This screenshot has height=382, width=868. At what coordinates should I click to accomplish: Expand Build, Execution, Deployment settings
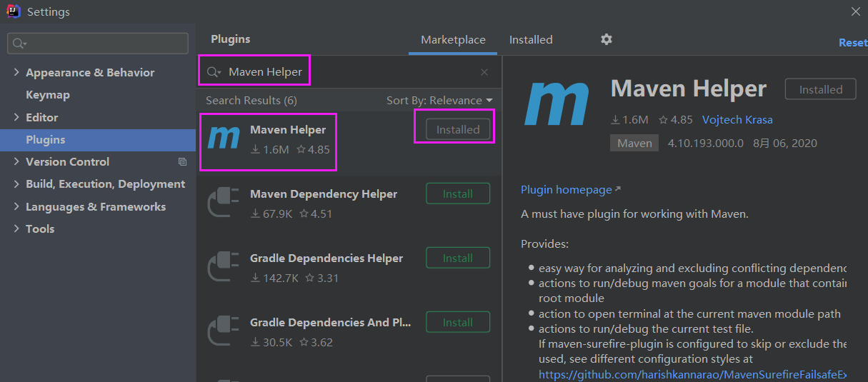[17, 184]
